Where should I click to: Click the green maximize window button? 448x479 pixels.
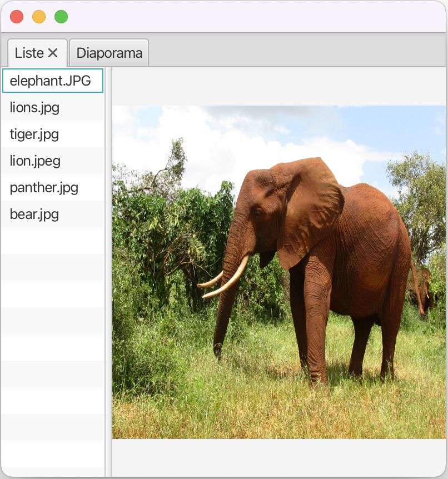click(x=61, y=17)
